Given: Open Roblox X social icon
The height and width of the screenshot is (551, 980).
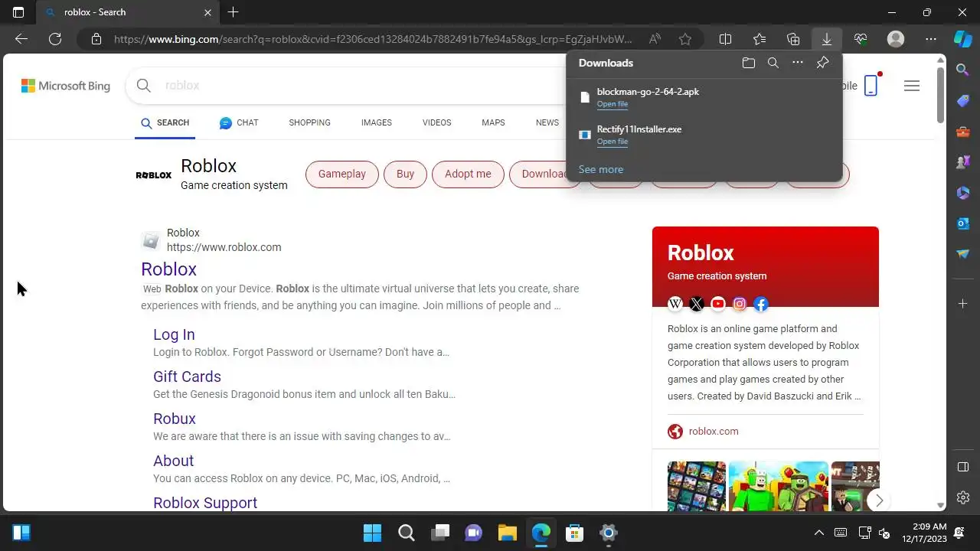Looking at the screenshot, I should pos(697,304).
